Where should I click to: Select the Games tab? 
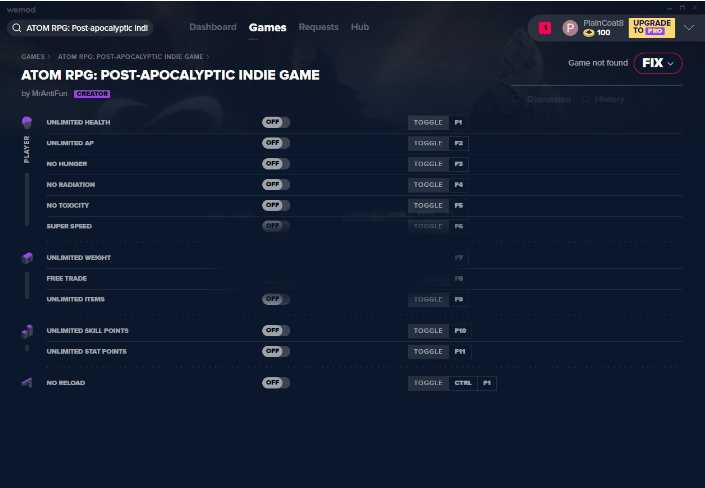(x=268, y=27)
